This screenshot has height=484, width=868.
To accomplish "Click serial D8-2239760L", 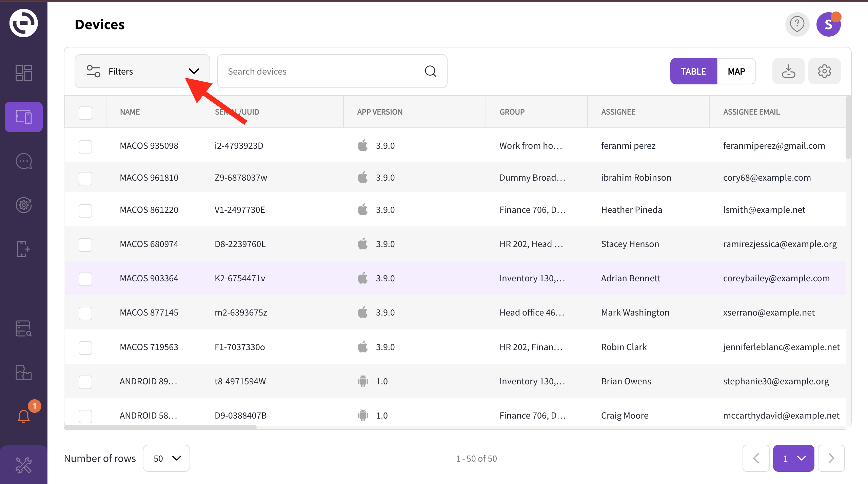I will (x=240, y=244).
